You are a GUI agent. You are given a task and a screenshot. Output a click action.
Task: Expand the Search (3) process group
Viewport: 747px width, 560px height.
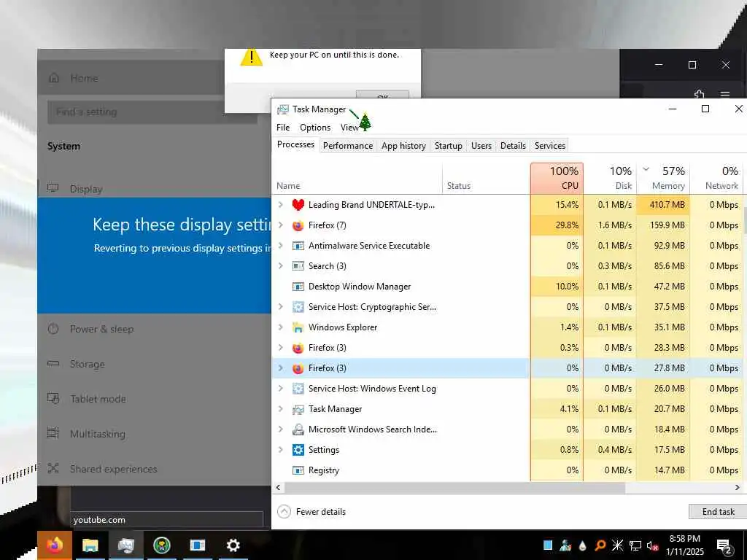281,266
